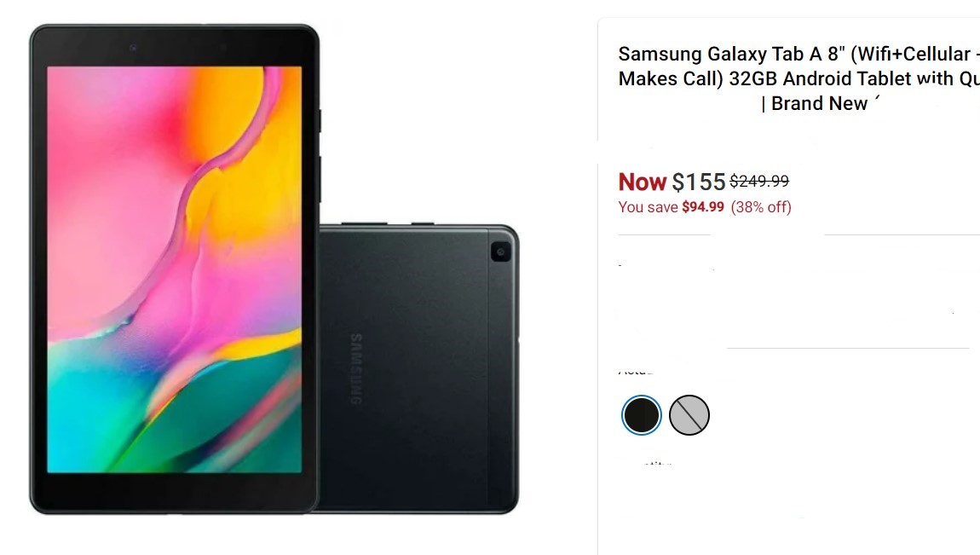Click the colorful wallpaper on tablet screen

(175, 269)
